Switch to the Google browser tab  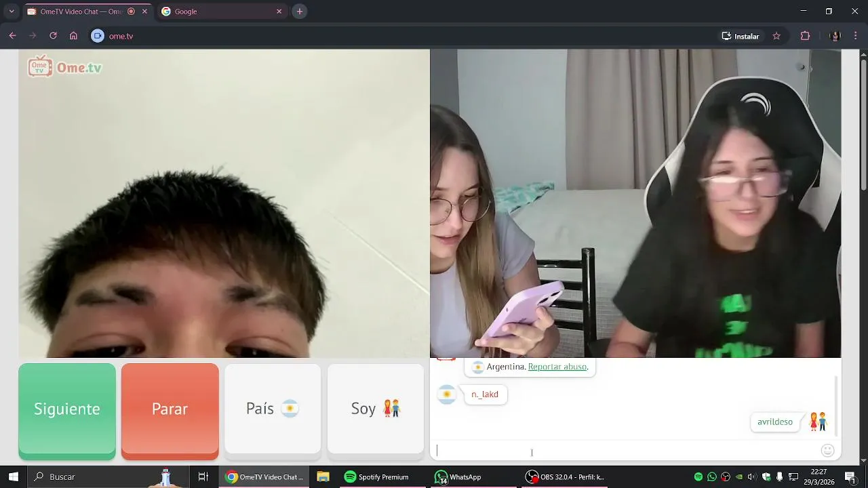click(x=221, y=12)
